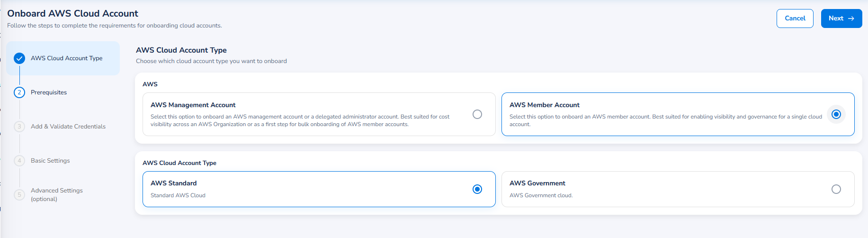Screen dimensions: 868x238
Task: Click the step 3 circle icon
Action: (x=19, y=127)
